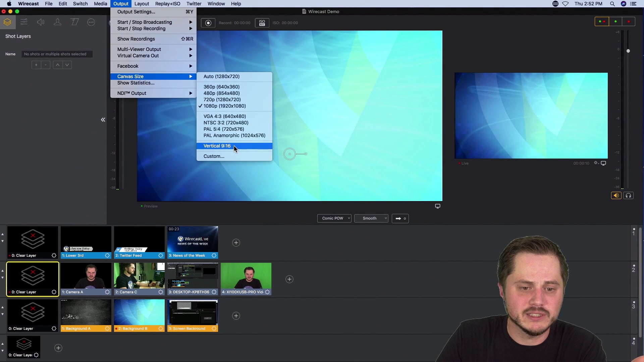This screenshot has width=644, height=362.
Task: Adjust the master audio level slider
Action: pyautogui.click(x=629, y=51)
